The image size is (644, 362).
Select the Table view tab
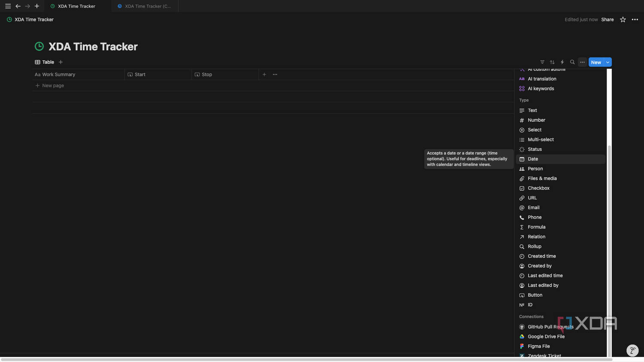pyautogui.click(x=44, y=62)
